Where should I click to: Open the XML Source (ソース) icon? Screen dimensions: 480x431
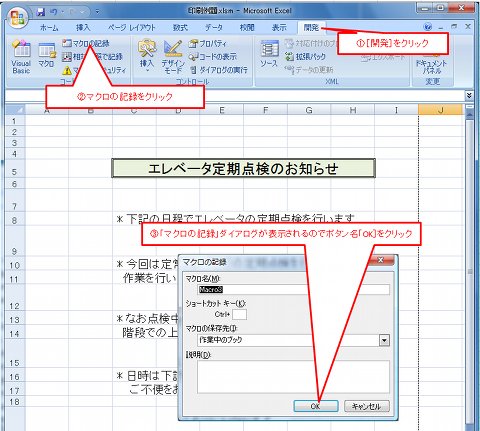[x=269, y=54]
